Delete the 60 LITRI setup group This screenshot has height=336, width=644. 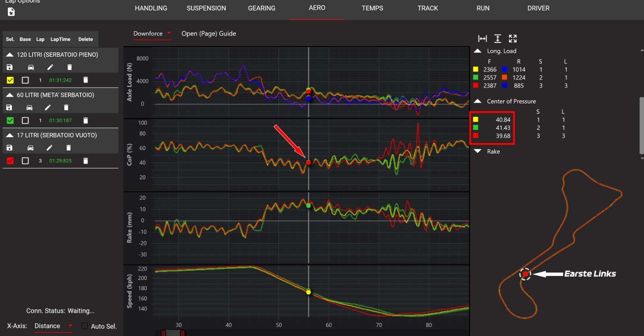coord(66,108)
